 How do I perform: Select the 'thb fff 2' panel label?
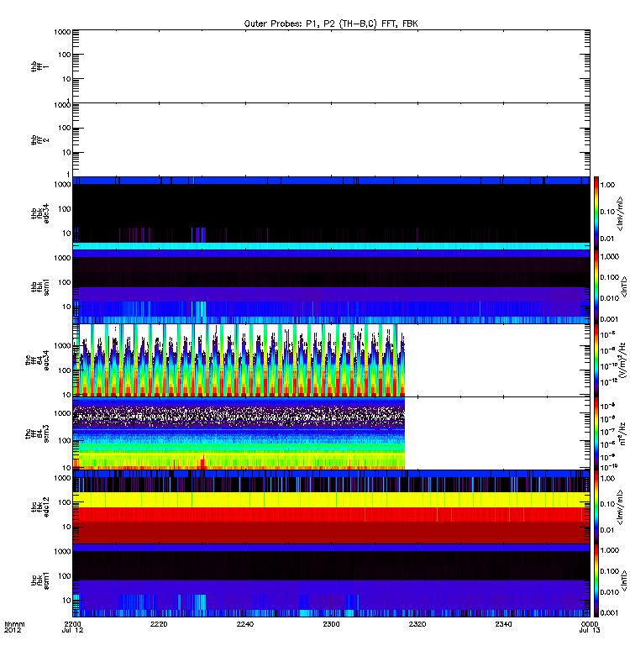click(x=39, y=139)
